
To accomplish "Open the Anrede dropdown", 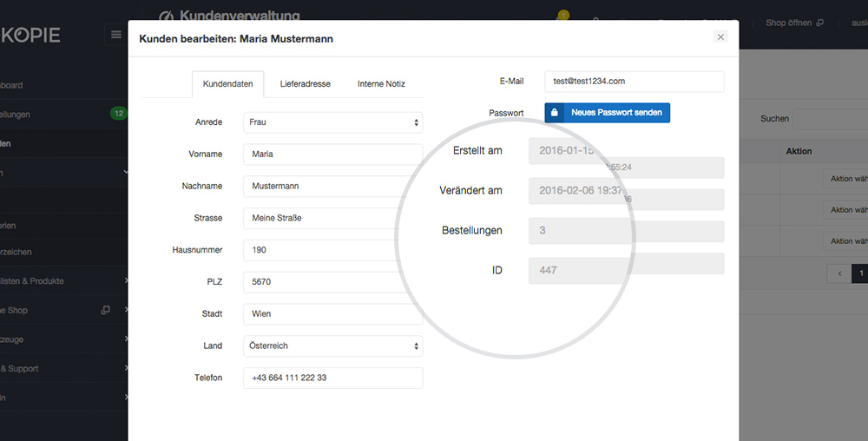I will 332,122.
